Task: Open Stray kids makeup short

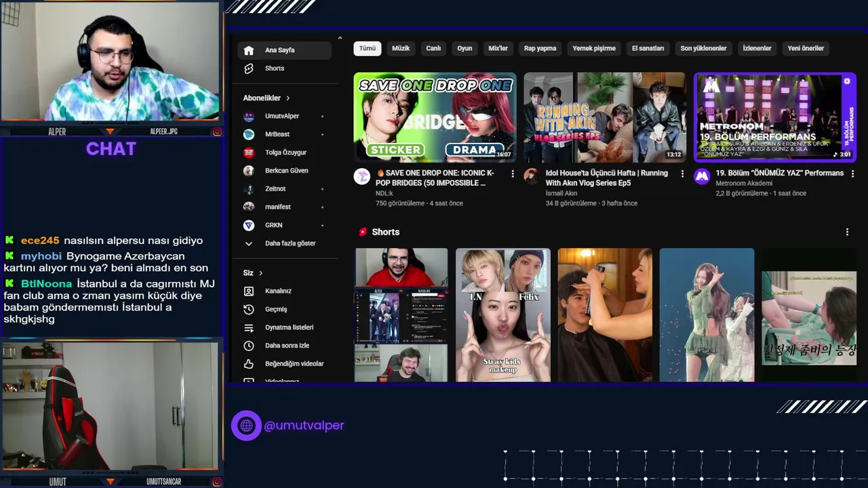Action: [503, 315]
